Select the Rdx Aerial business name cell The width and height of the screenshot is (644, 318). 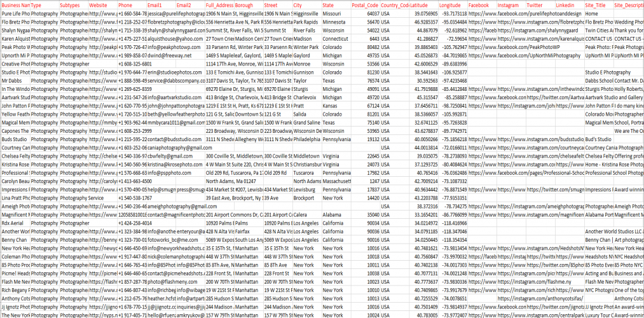[x=15, y=223]
